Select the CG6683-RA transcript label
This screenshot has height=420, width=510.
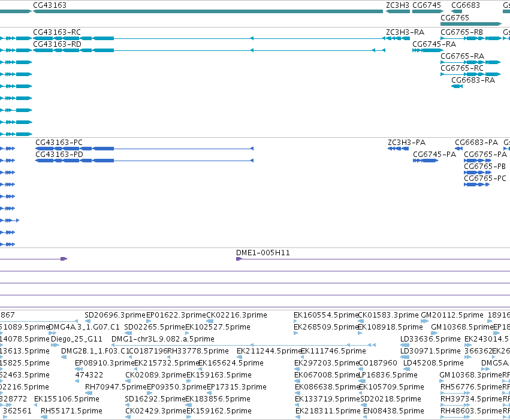tap(473, 80)
